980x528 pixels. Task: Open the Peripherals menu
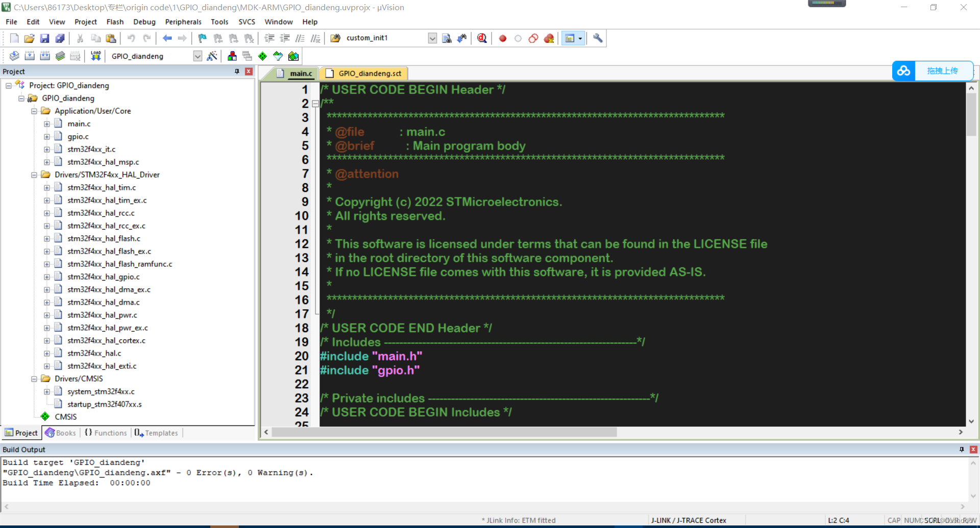[x=183, y=21]
